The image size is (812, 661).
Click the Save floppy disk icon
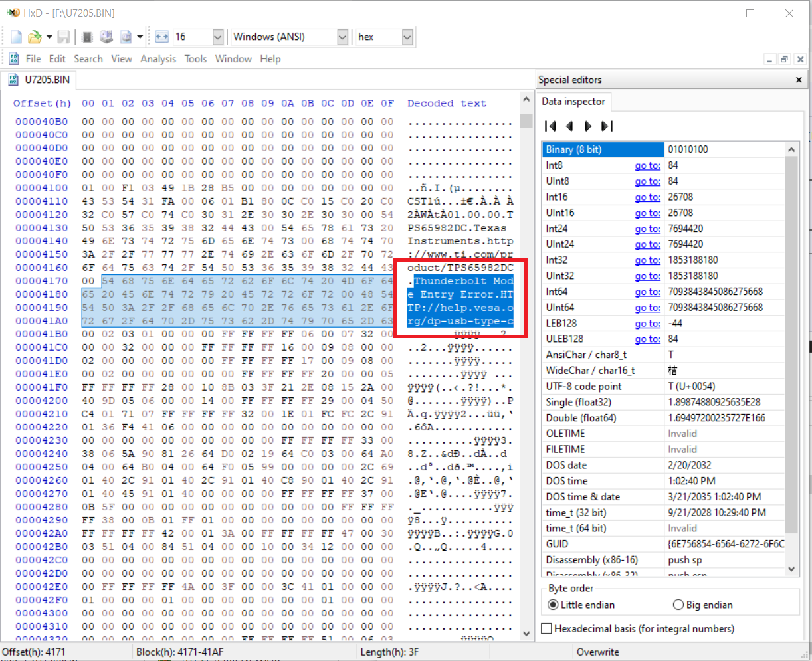tap(64, 37)
